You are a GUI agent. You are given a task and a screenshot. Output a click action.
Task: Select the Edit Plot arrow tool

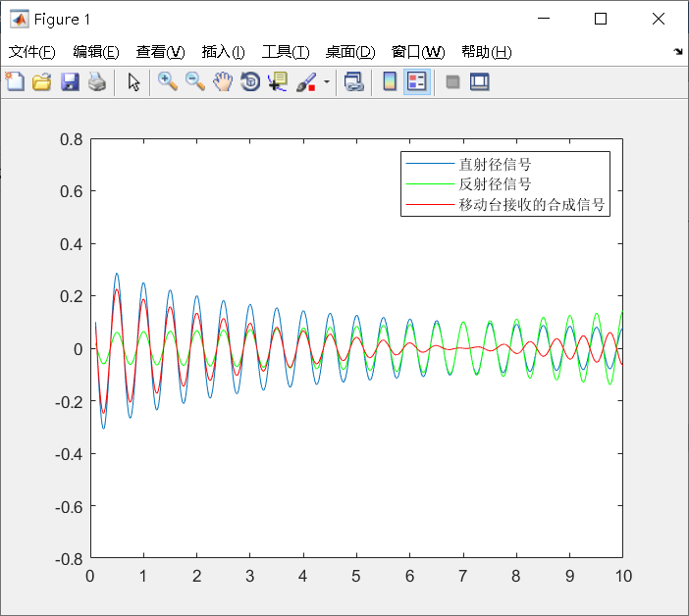[x=133, y=82]
